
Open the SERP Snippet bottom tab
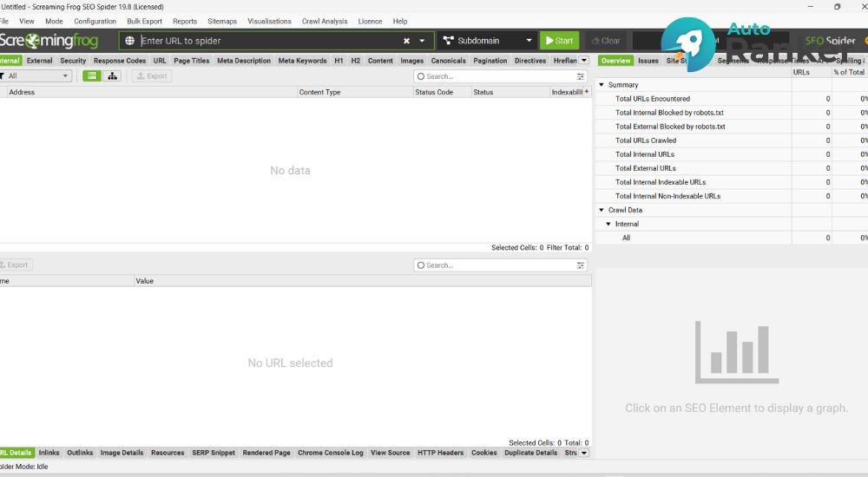pyautogui.click(x=214, y=453)
